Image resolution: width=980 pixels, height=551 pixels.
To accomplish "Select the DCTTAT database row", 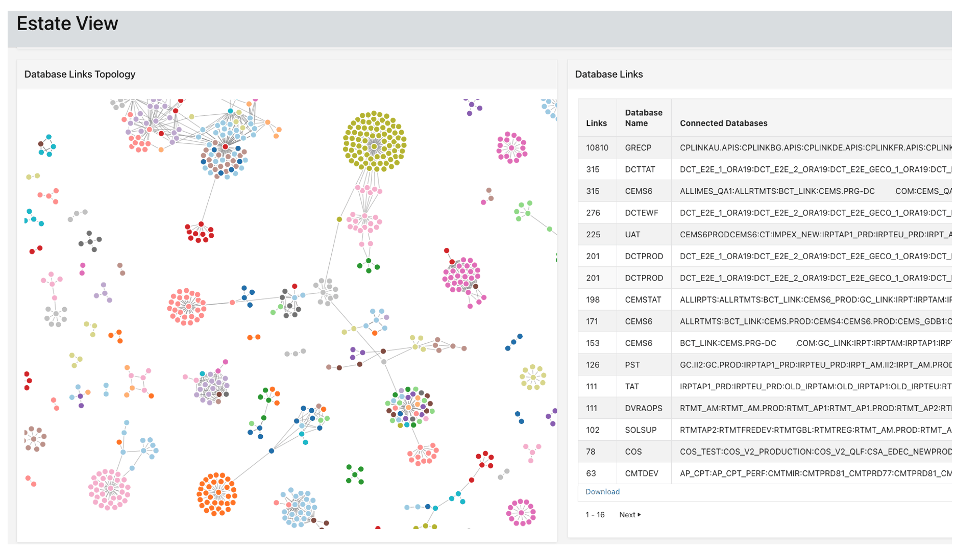I will click(x=640, y=169).
